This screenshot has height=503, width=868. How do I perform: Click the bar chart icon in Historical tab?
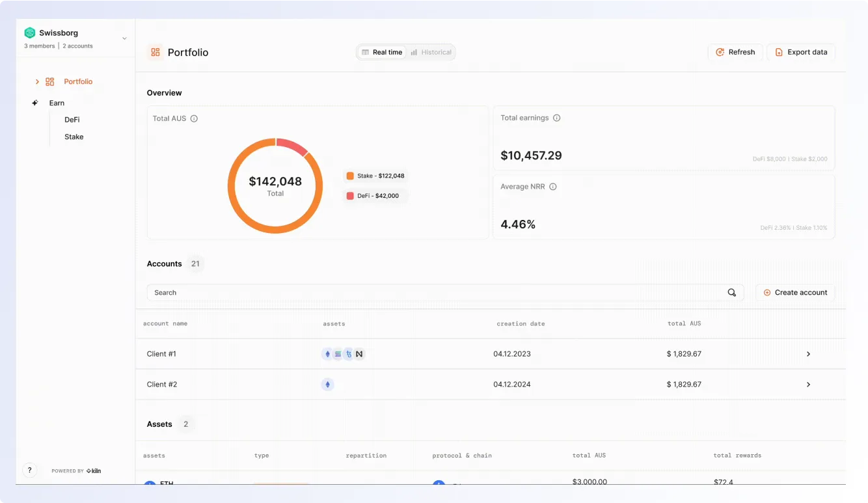click(x=414, y=52)
